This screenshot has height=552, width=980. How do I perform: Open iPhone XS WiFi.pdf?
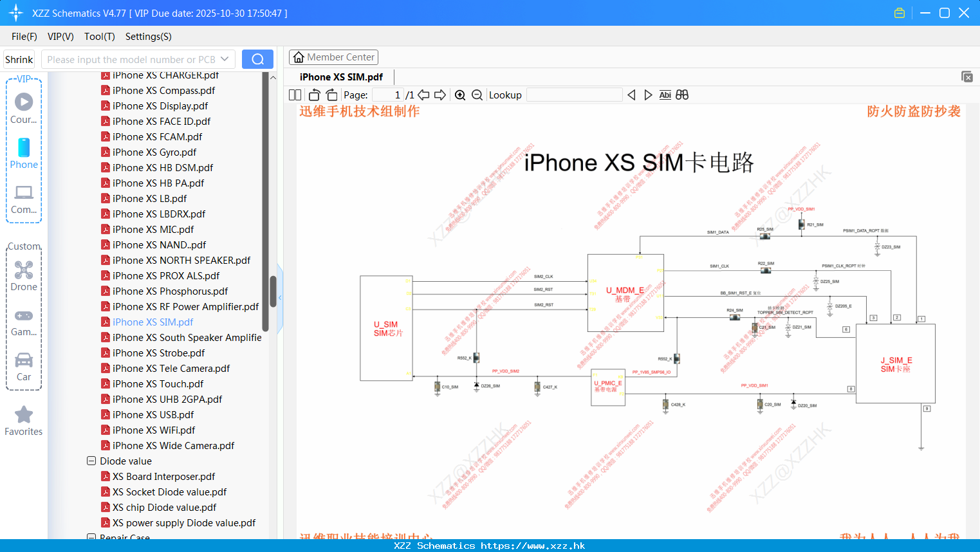point(154,430)
